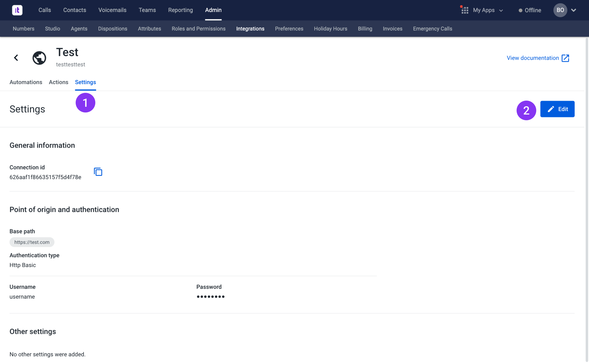
Task: Click the globe integration icon
Action: (x=39, y=58)
